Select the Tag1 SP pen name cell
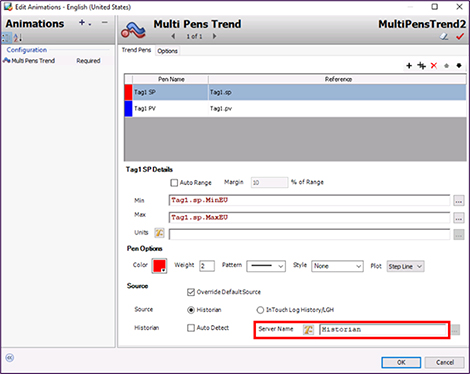Viewport: 470px width, 374px height. pyautogui.click(x=170, y=92)
